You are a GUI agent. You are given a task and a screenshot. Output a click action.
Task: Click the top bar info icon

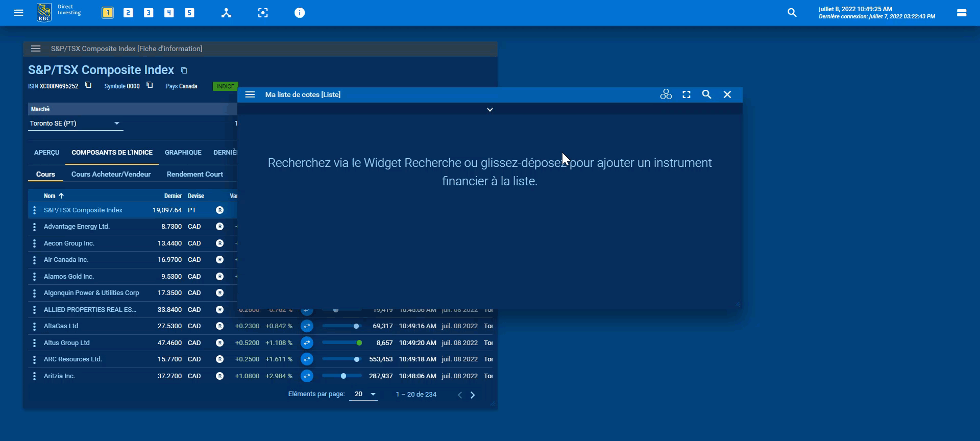(x=300, y=13)
